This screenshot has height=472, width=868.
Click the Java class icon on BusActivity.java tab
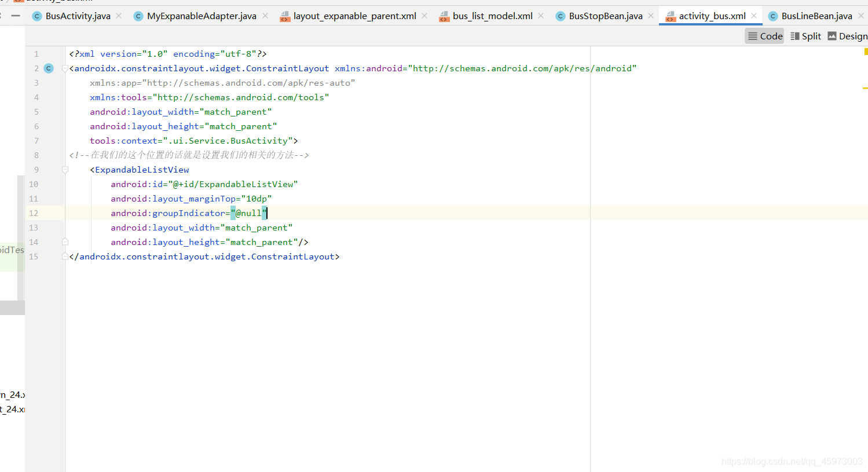pos(37,16)
